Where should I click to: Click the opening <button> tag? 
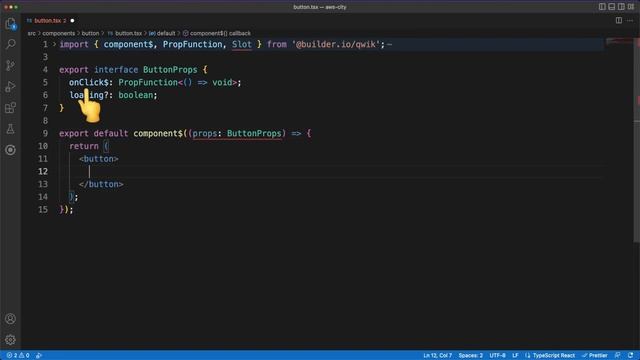click(x=99, y=159)
